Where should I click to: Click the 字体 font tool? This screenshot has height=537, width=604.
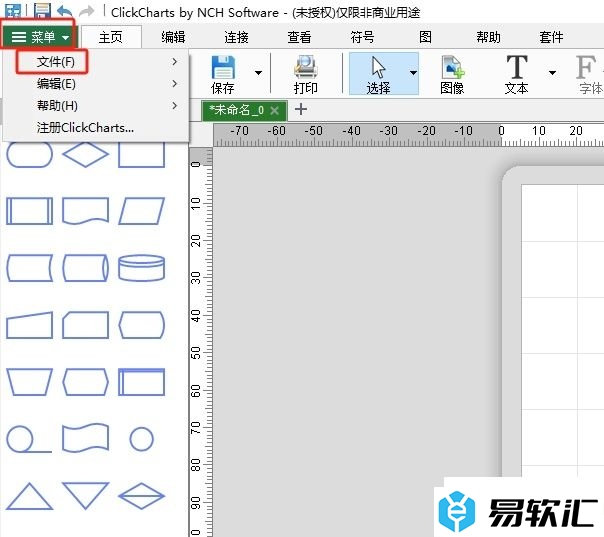tap(589, 74)
